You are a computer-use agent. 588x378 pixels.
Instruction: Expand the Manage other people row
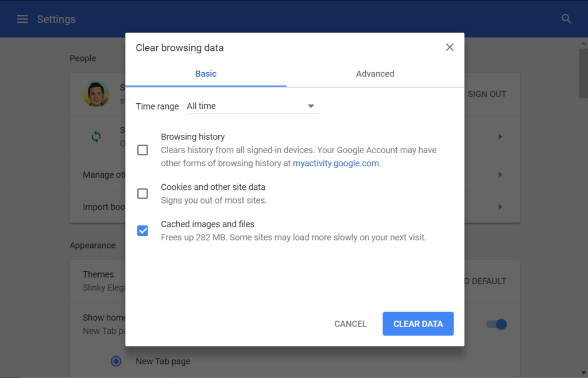(499, 174)
